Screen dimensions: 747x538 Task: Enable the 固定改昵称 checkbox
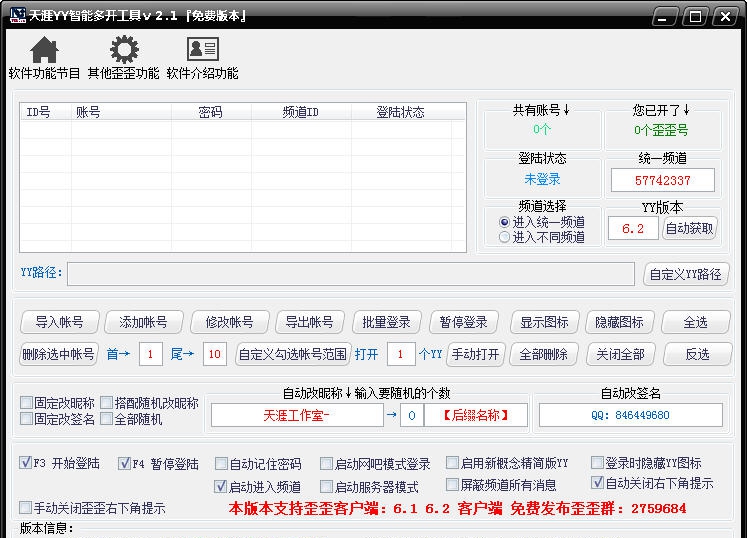(x=26, y=404)
